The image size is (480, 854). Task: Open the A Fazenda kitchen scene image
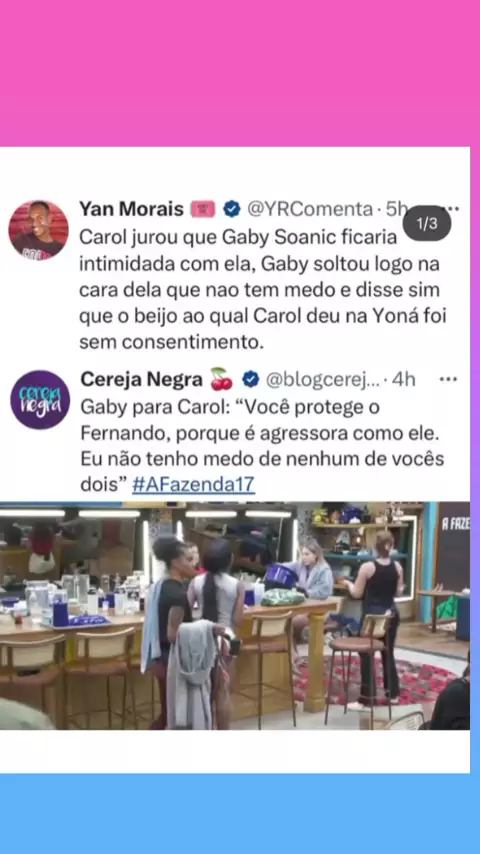(235, 615)
